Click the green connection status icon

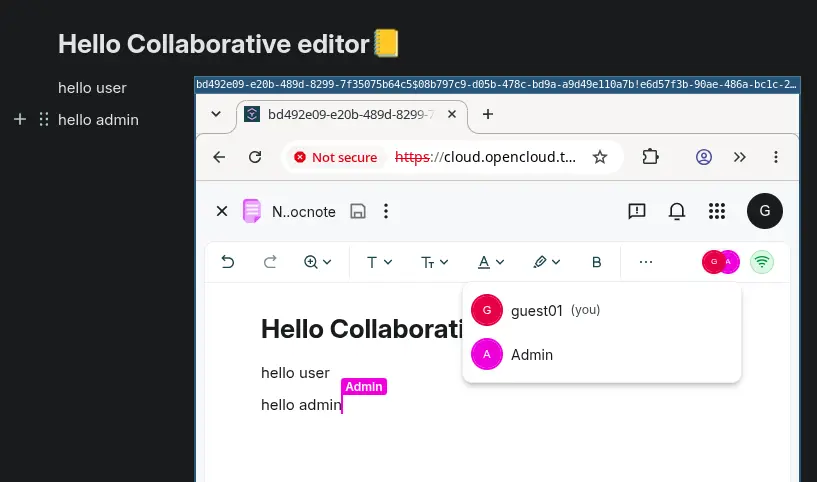762,262
